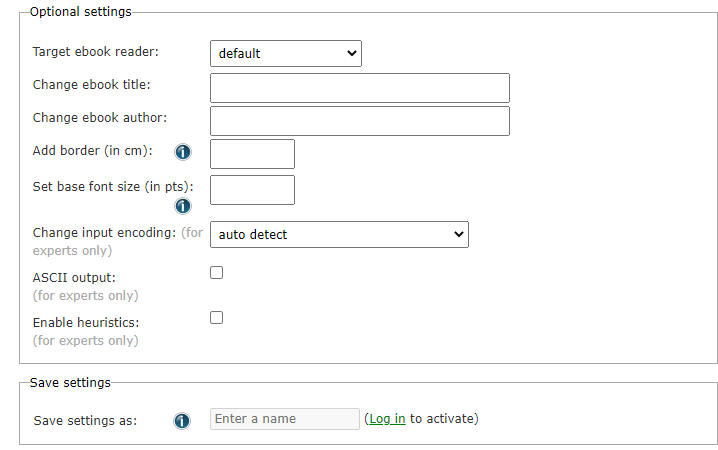Click the 'Change ebook title:' label
Viewport: 718px width, 450px height.
click(91, 84)
